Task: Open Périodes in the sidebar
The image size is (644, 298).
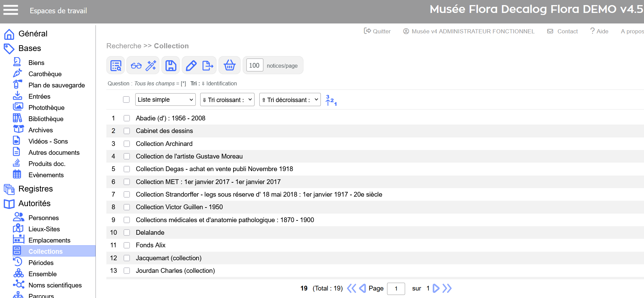Action: (41, 263)
